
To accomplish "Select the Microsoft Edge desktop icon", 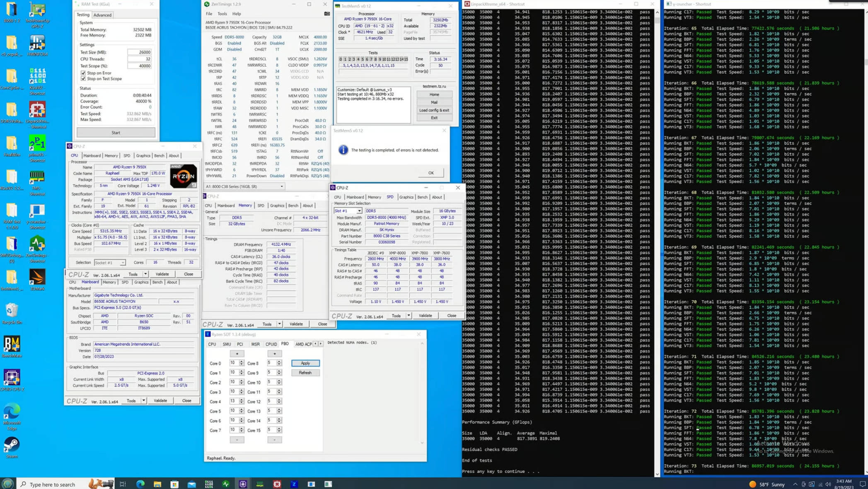I will coord(12,416).
